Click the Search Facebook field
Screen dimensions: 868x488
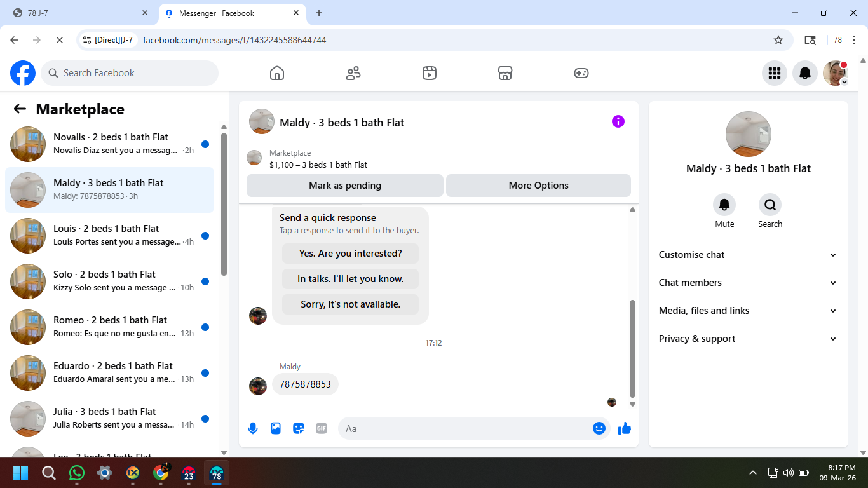130,73
